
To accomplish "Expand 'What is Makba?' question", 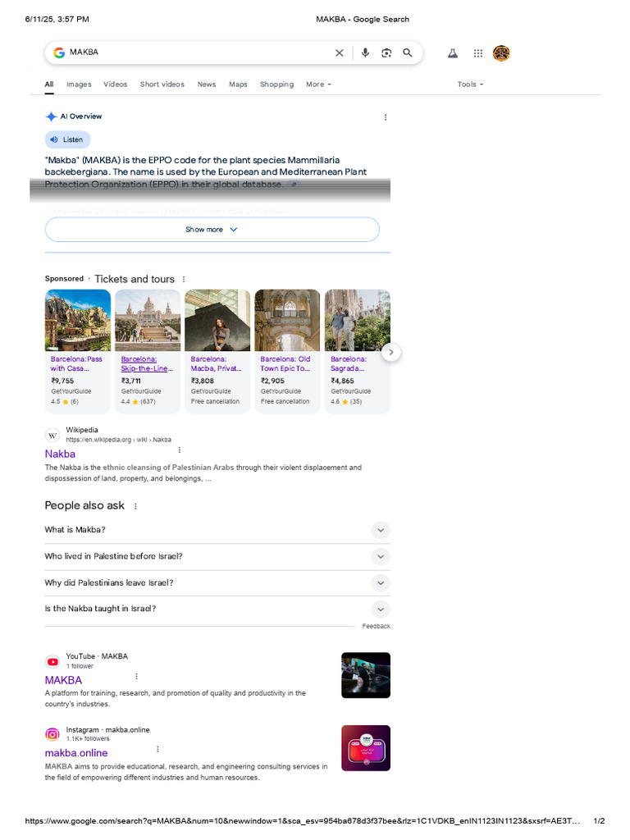I will click(x=217, y=530).
